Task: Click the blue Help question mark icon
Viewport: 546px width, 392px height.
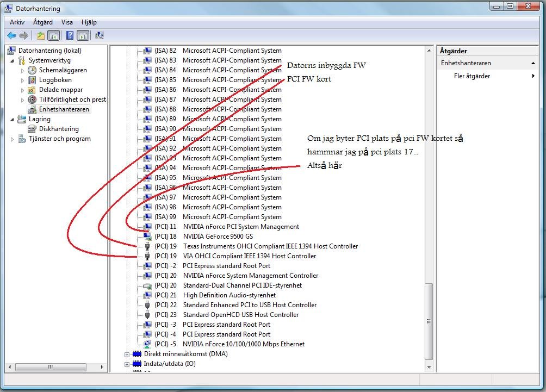Action: coord(70,36)
